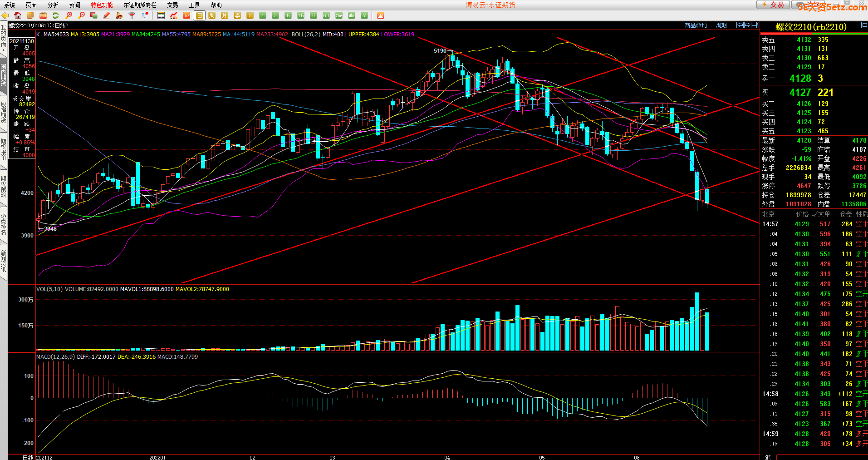Viewport: 868px width, 460px height.
Task: Toggle the 1 minute period
Action: (263, 15)
